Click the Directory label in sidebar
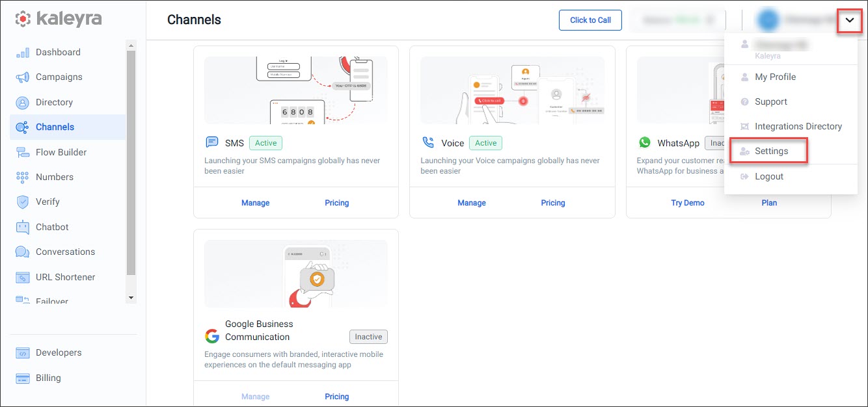868x407 pixels. [54, 102]
